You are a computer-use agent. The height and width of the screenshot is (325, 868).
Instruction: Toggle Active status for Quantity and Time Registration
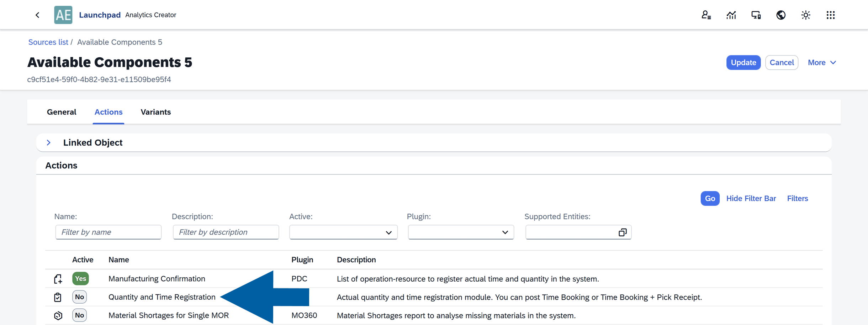pyautogui.click(x=79, y=297)
